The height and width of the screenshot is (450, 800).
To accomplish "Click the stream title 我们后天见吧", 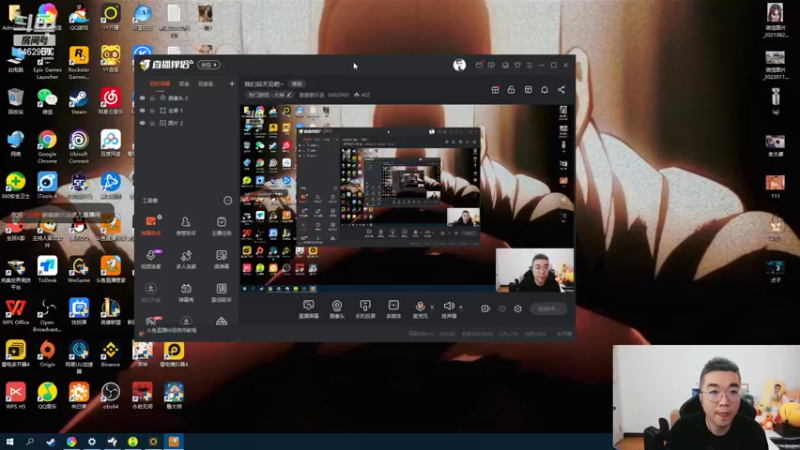I will 263,84.
